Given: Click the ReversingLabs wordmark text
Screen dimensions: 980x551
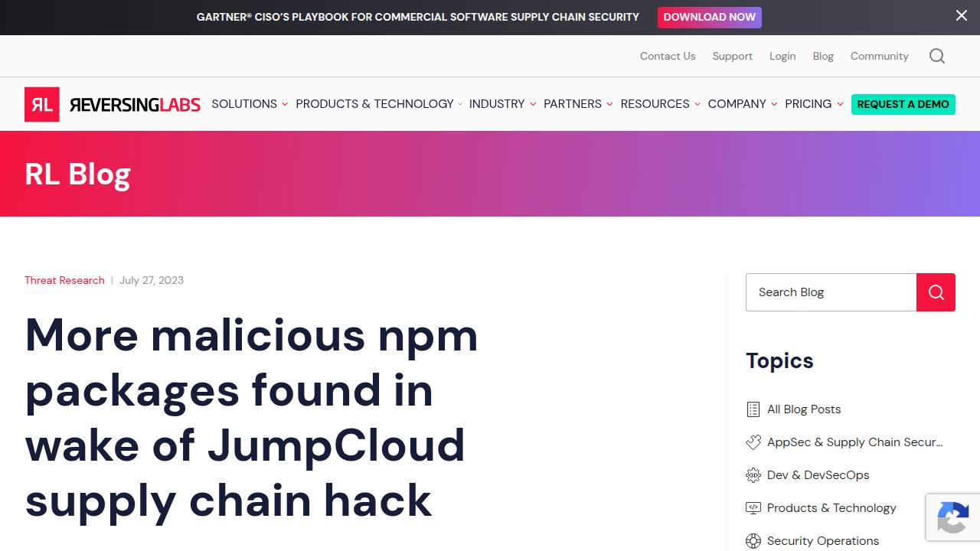Looking at the screenshot, I should [x=135, y=104].
